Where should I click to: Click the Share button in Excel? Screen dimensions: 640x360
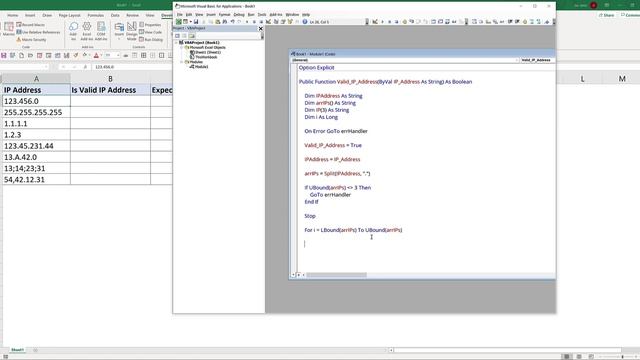[x=607, y=15]
